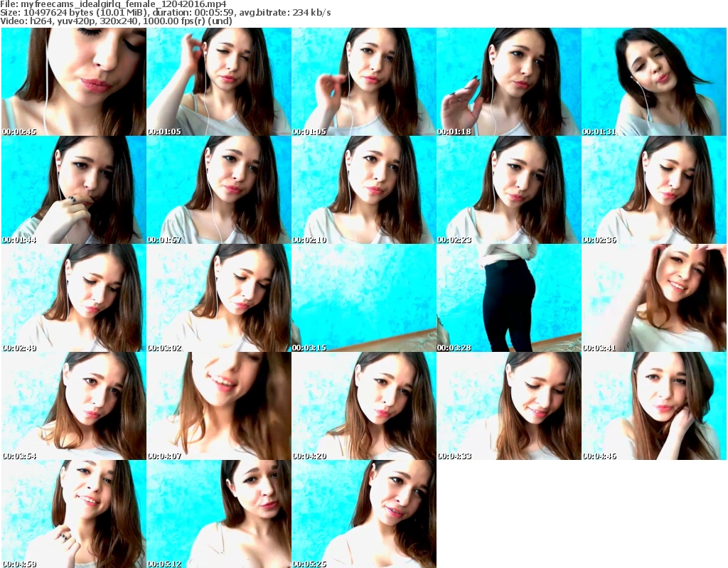Open the thumbnail marked 00:01:31

click(654, 82)
